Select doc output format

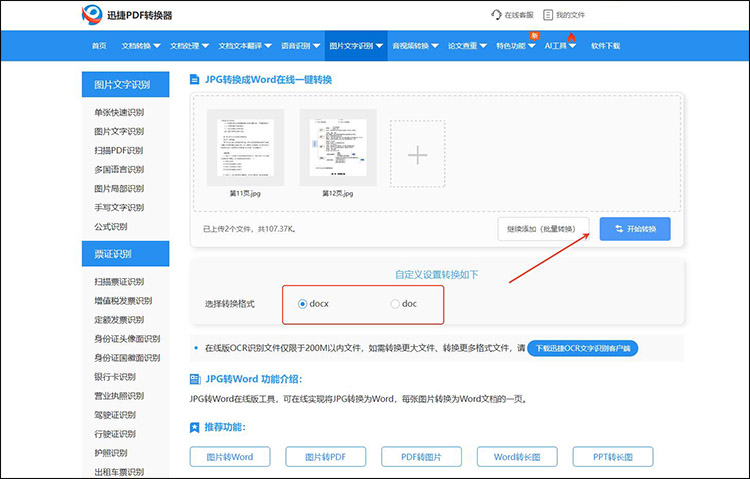(395, 304)
